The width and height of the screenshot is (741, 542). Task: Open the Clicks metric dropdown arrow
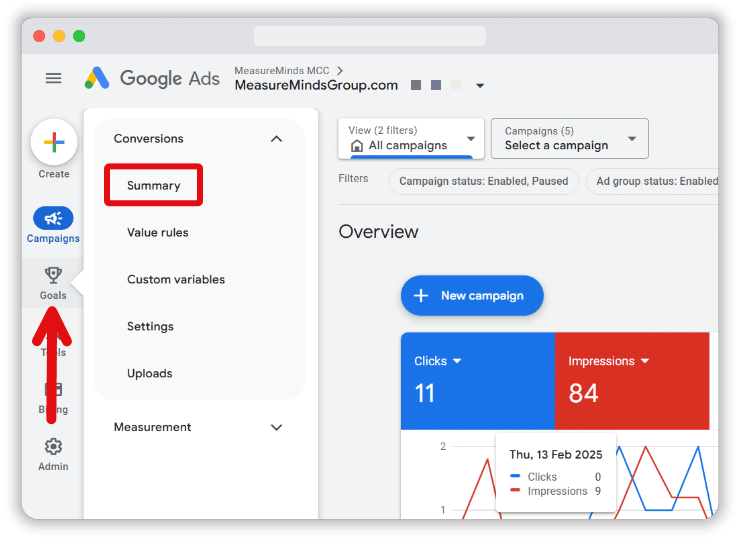click(457, 361)
